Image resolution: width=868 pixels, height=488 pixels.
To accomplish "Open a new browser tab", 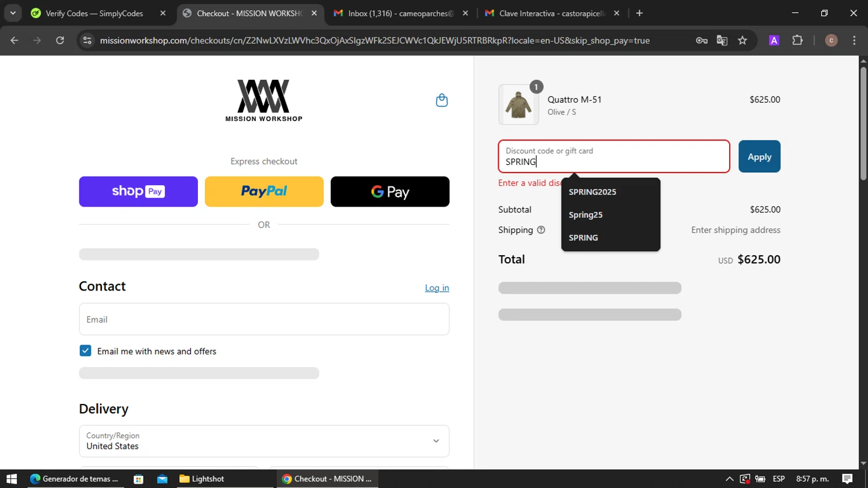I will click(x=639, y=13).
